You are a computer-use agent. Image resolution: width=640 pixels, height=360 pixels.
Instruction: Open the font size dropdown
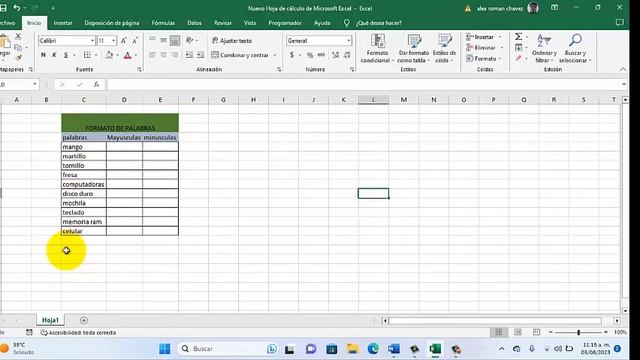[x=113, y=40]
